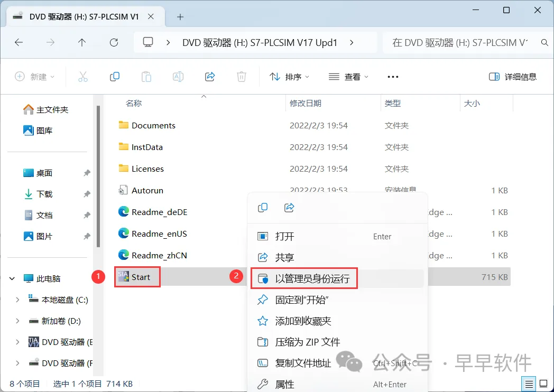Click the PC monitor icon in address bar
The width and height of the screenshot is (554, 392).
(x=148, y=42)
